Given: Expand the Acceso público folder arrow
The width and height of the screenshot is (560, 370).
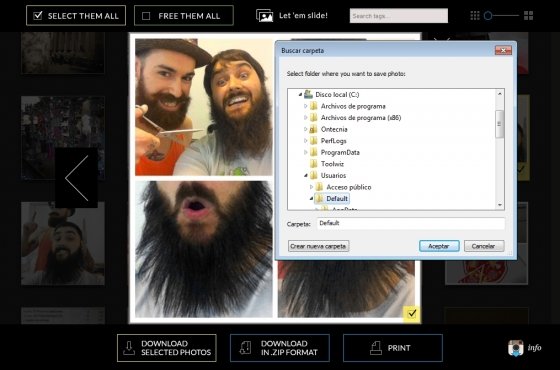Looking at the screenshot, I should point(311,187).
